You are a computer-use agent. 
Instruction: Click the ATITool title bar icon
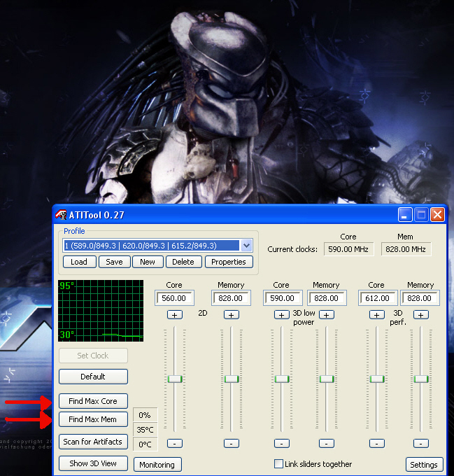(x=61, y=215)
